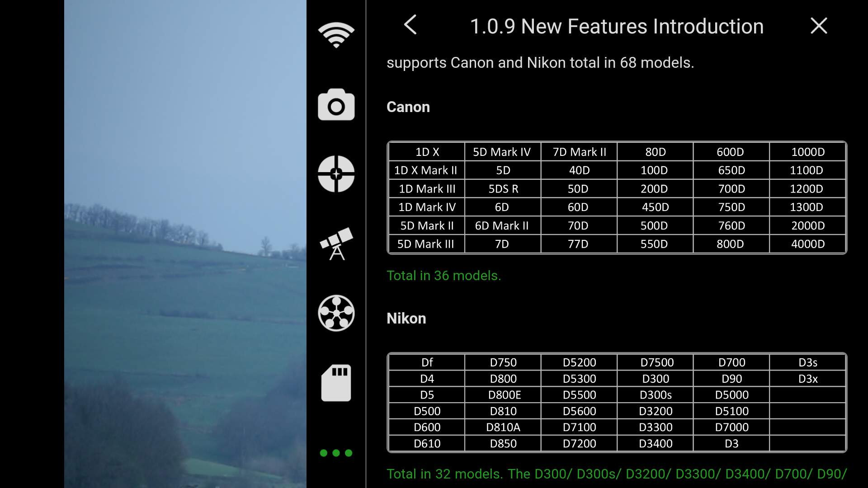This screenshot has width=868, height=488.
Task: Open the SD card storage icon
Action: (x=336, y=383)
